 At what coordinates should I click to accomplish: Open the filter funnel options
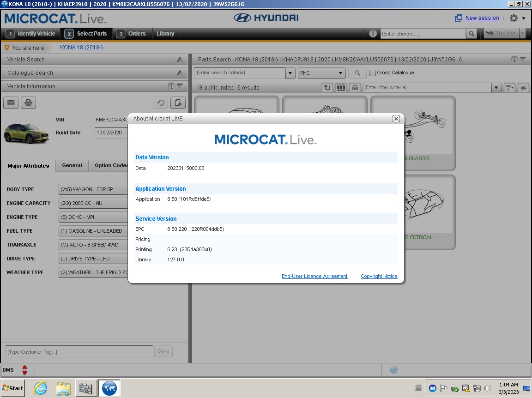509,88
